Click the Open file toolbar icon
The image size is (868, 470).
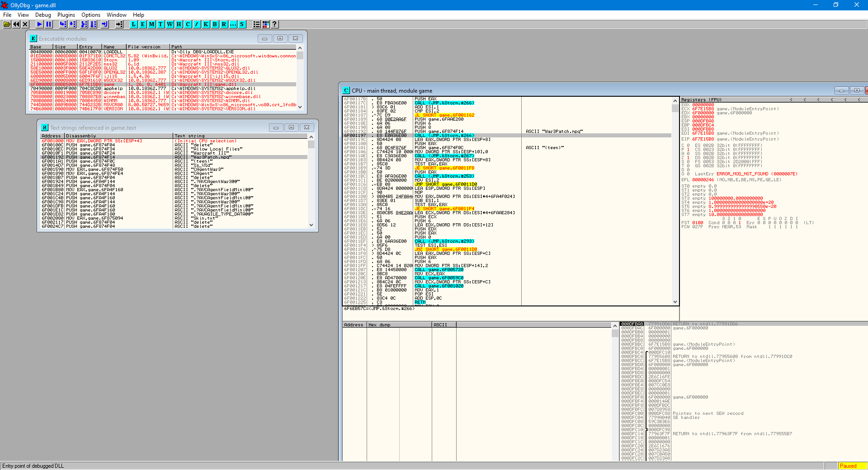tap(7, 24)
